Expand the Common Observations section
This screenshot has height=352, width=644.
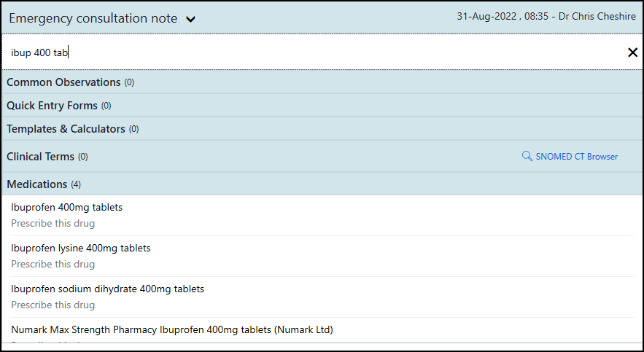point(63,82)
